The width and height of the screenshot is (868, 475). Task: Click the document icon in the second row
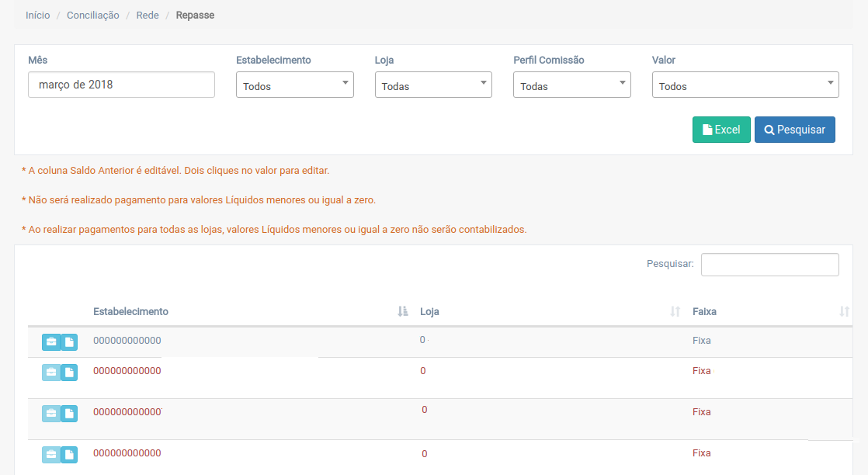[69, 373]
